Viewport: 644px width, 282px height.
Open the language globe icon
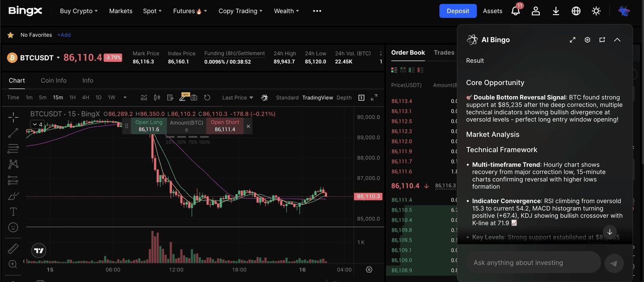pos(576,11)
